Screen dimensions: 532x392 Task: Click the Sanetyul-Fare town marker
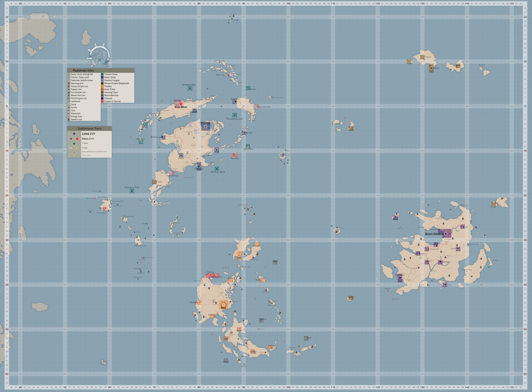(132, 191)
